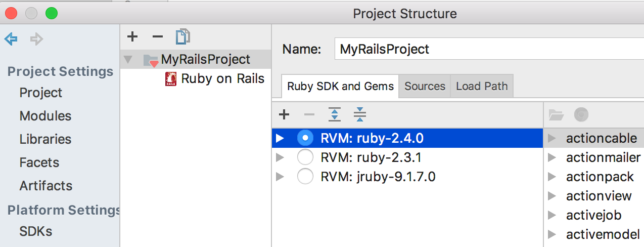
Task: Expand the ruby-2.3.1 SDK entry arrow
Action: (280, 157)
